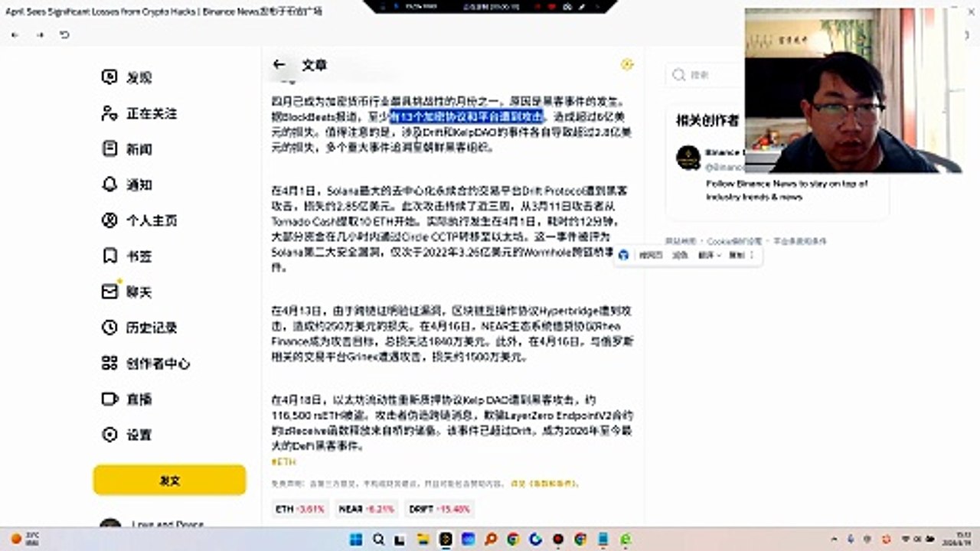This screenshot has width=980, height=551.
Task: Open Windows taskbar search magnifier
Action: [378, 540]
